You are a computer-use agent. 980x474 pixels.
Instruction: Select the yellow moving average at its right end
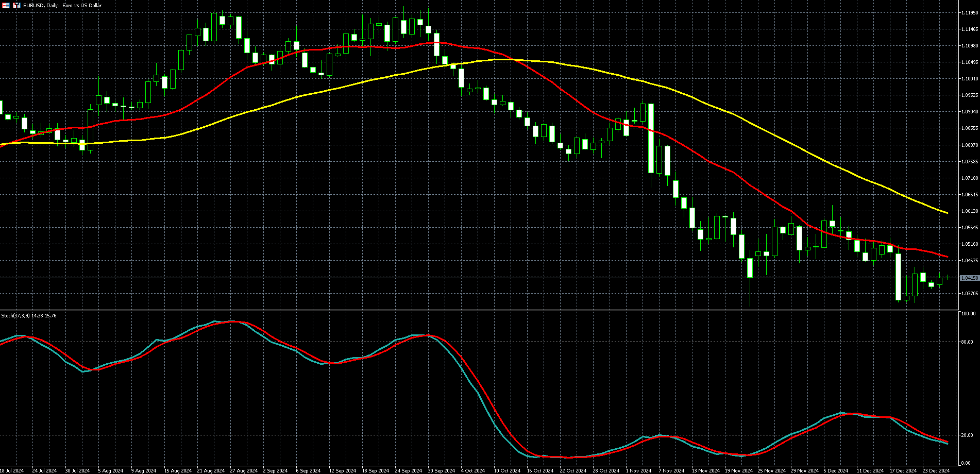click(x=946, y=212)
